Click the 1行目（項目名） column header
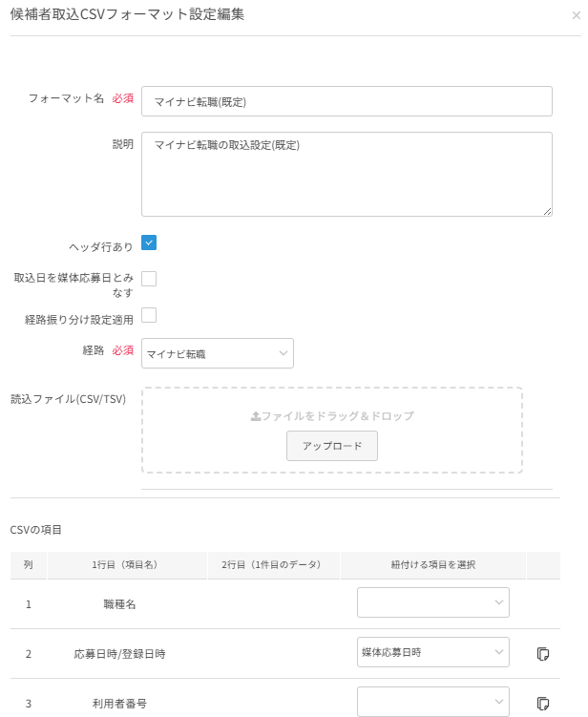Screen dimensions: 588x717 (124, 565)
